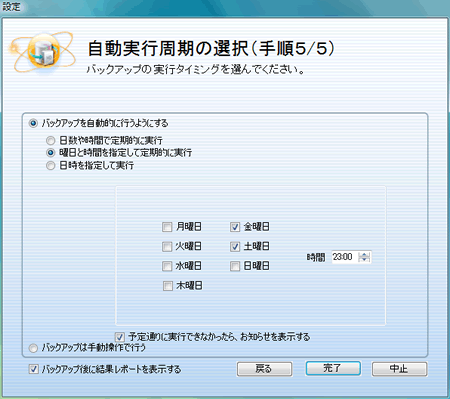The image size is (450, 399).
Task: Decrease time with the spinner down arrow
Action: click(x=364, y=260)
